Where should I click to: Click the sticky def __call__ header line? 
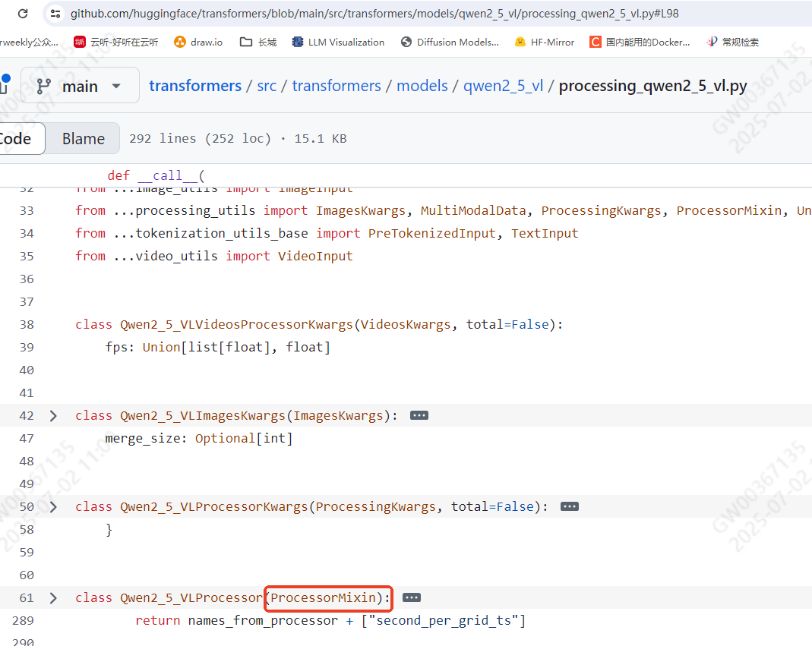(156, 175)
